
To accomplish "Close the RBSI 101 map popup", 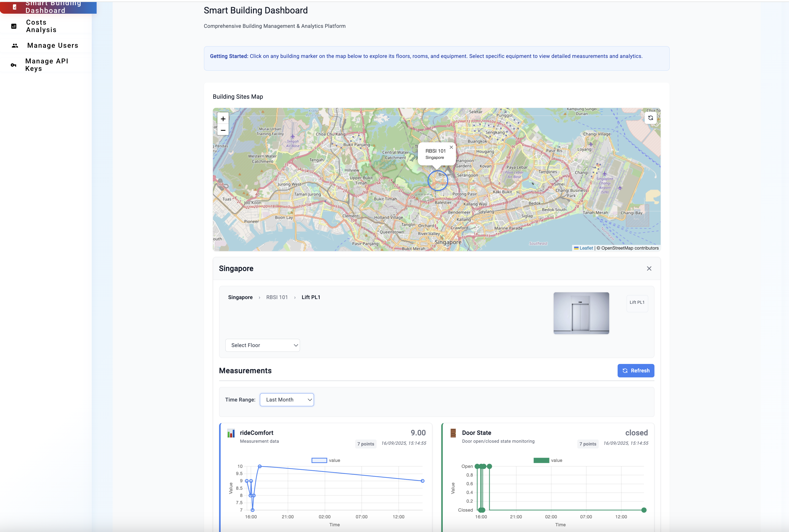I will (x=451, y=147).
